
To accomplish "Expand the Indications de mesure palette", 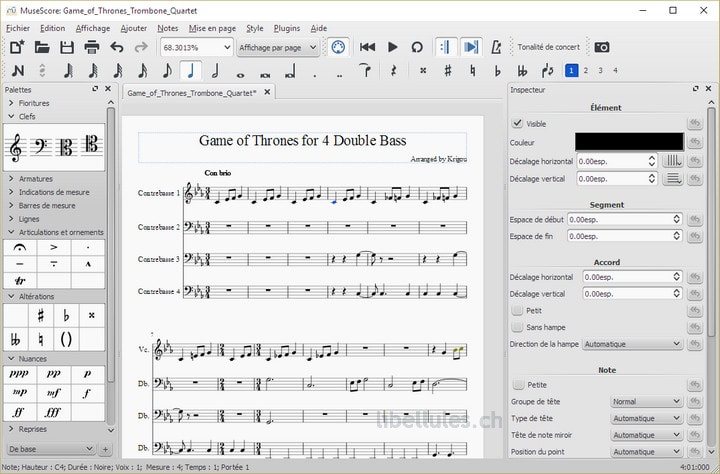I will pos(11,192).
